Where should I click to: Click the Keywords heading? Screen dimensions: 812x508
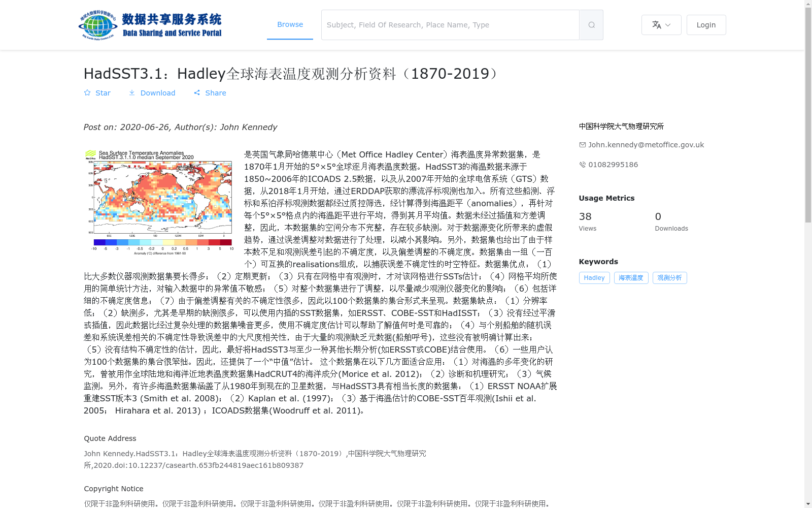click(x=598, y=262)
